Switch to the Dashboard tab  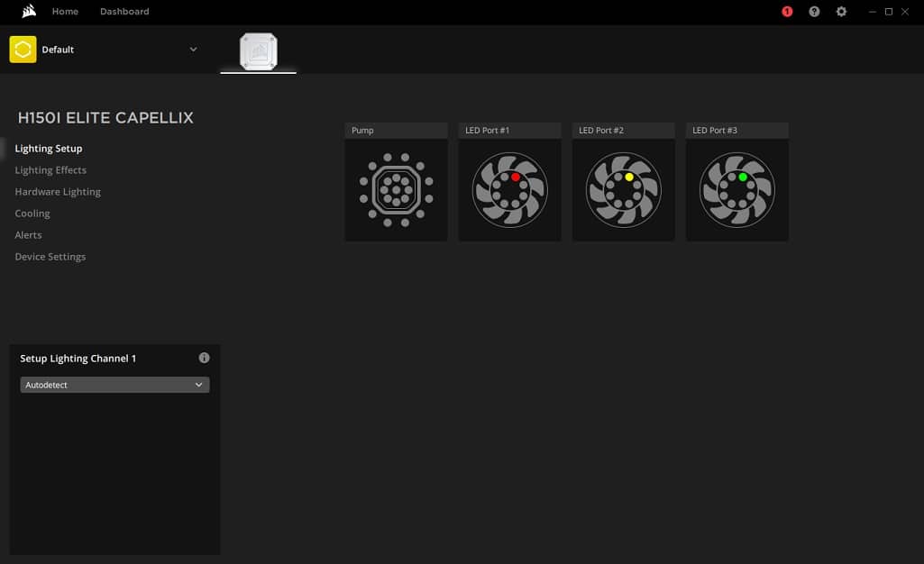[x=124, y=12]
